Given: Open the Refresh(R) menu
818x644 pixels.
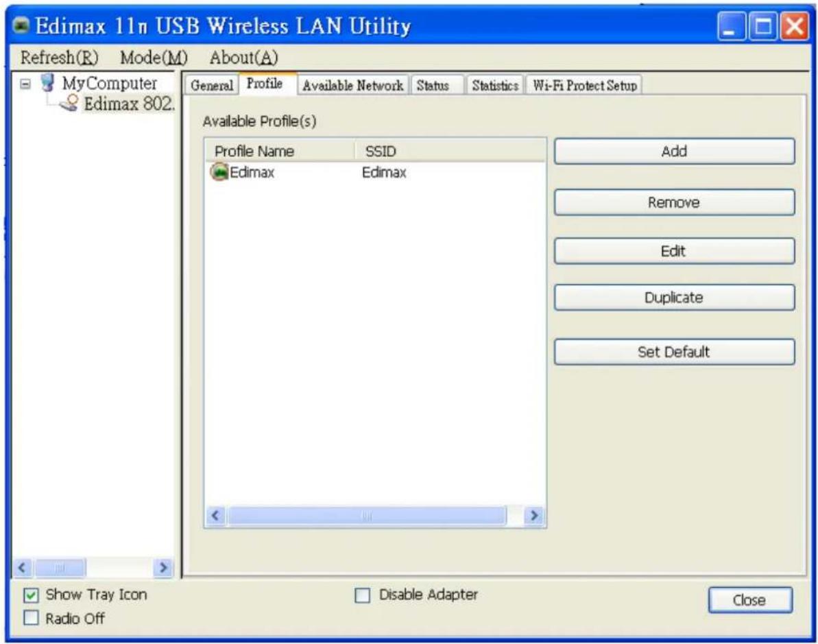Looking at the screenshot, I should [59, 58].
